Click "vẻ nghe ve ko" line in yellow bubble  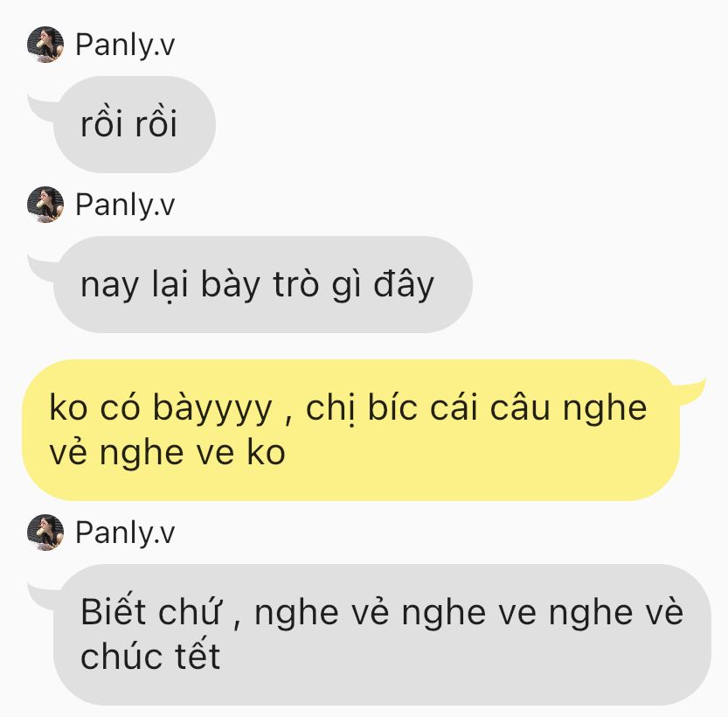[x=167, y=453]
